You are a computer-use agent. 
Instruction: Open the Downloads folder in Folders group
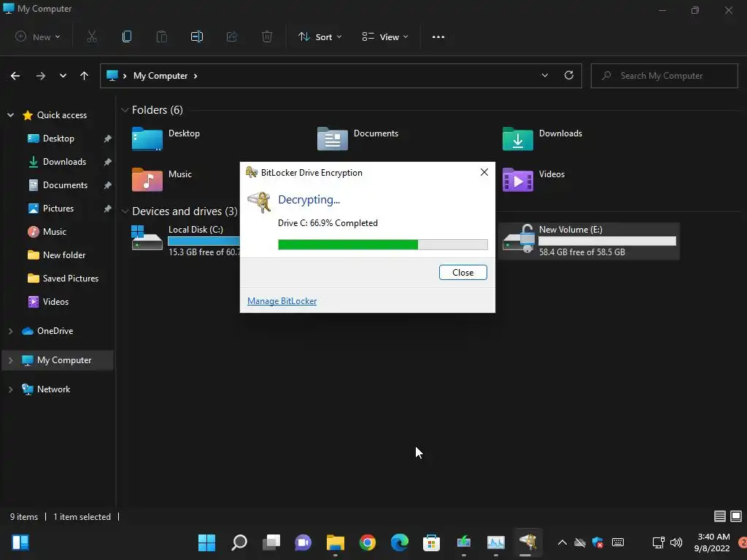pos(517,139)
